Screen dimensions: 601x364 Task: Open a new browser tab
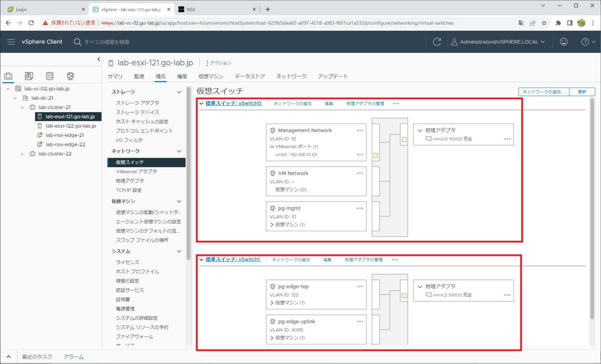pos(267,9)
